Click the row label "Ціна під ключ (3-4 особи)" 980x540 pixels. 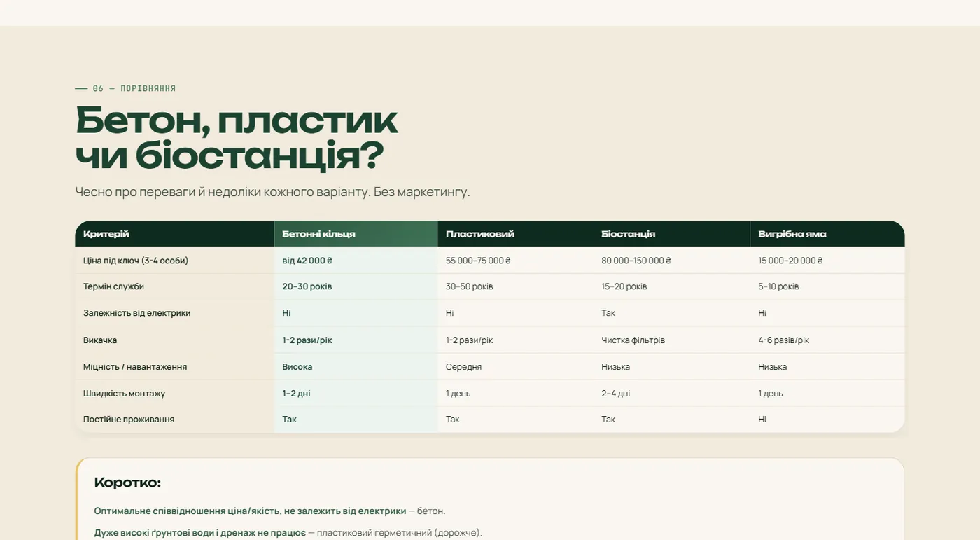point(136,261)
